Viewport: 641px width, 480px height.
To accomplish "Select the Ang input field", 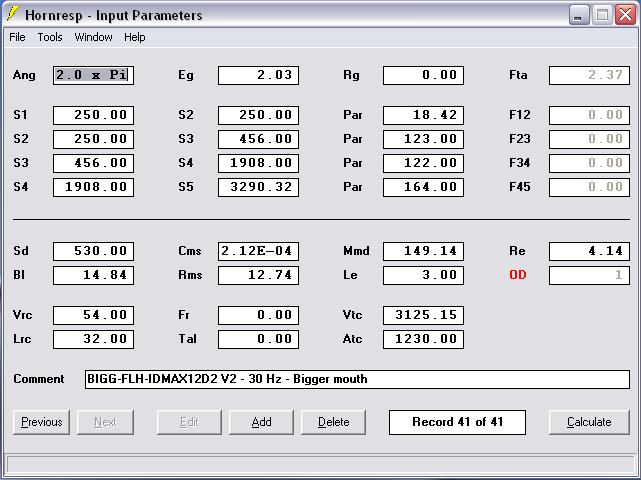I will click(x=93, y=75).
